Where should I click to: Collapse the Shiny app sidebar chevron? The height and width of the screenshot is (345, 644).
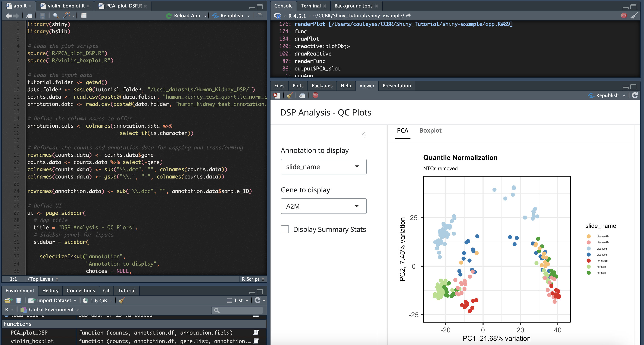(x=364, y=135)
